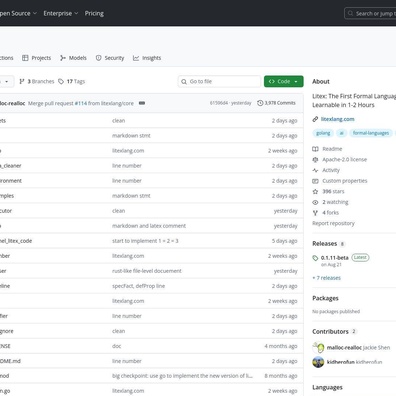396x396 pixels.
Task: Open the Activity link
Action: [331, 170]
